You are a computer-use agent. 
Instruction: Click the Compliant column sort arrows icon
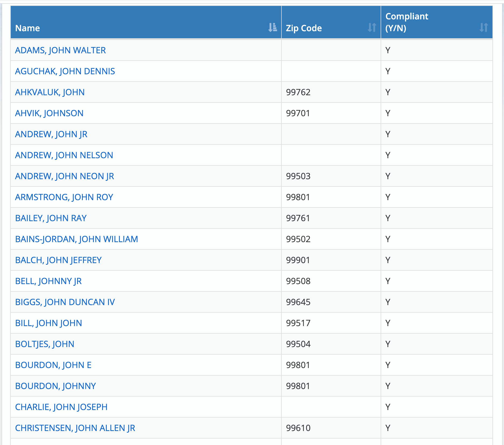click(484, 27)
